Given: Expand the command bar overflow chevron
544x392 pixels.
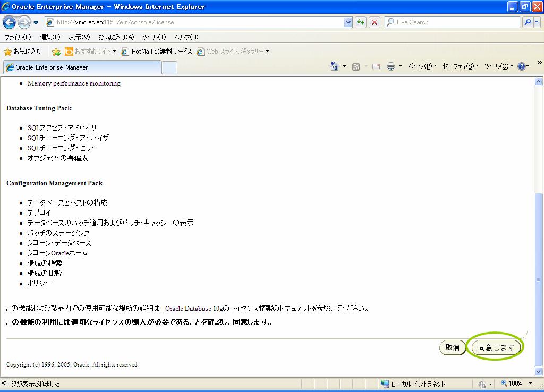Looking at the screenshot, I should [539, 63].
